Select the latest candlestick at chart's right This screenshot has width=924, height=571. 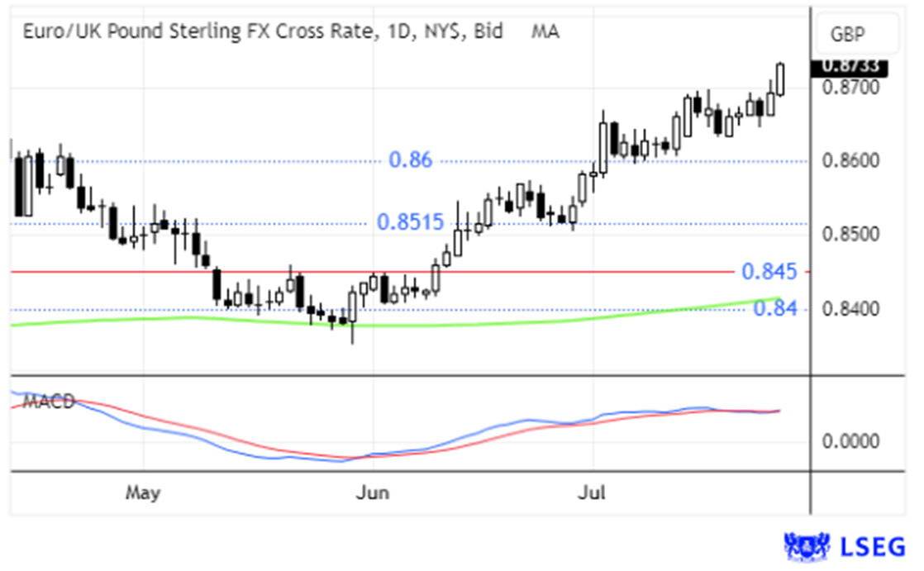pyautogui.click(x=780, y=79)
